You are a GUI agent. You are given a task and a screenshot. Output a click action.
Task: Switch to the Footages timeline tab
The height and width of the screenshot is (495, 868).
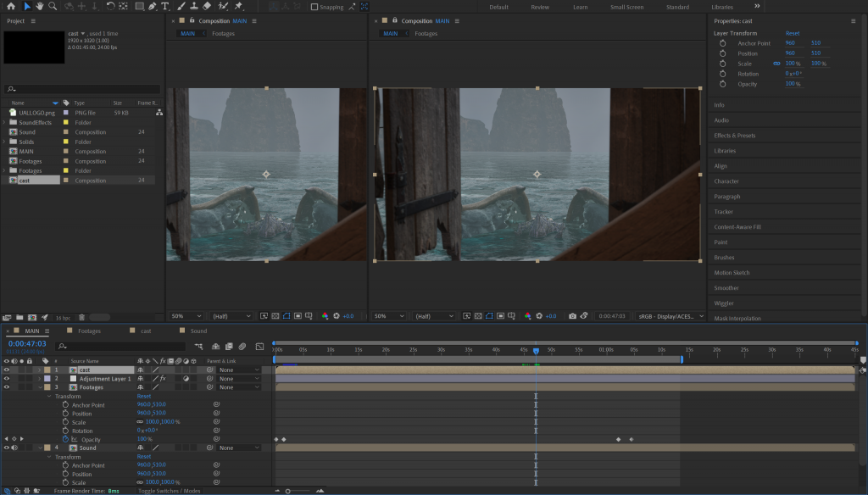click(89, 331)
